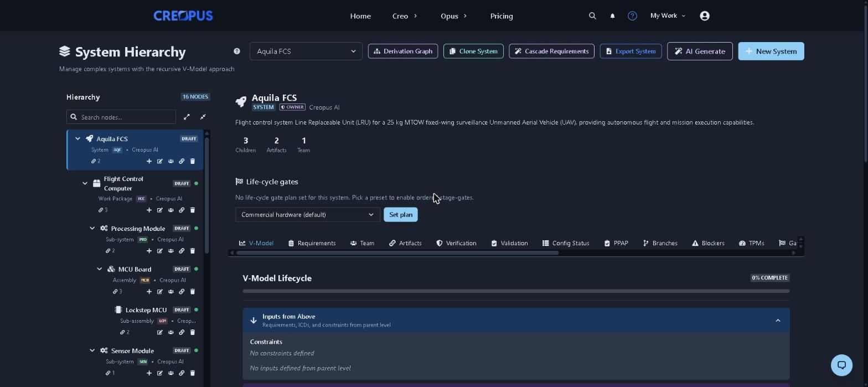The height and width of the screenshot is (387, 868).
Task: Click the help icon beside System Hierarchy title
Action: pyautogui.click(x=237, y=51)
